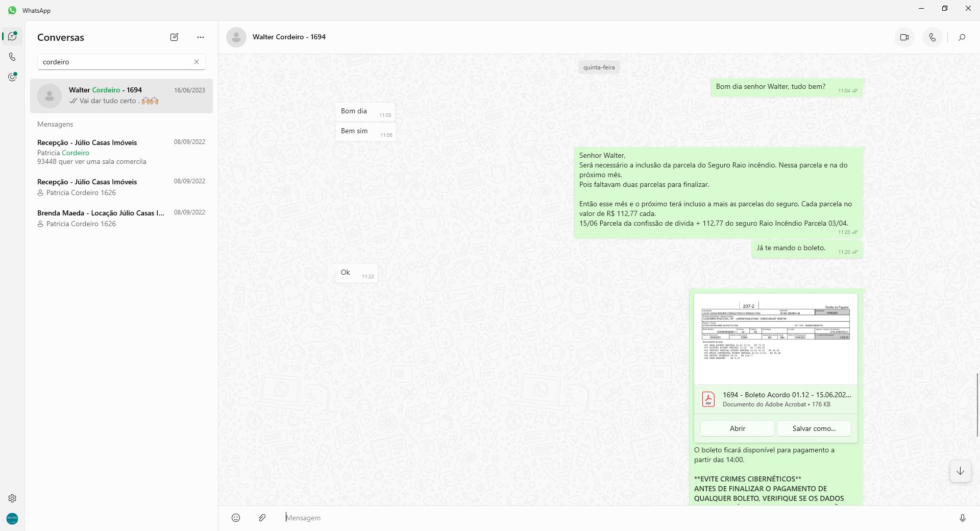The width and height of the screenshot is (980, 531).
Task: Click the Abrir button on PDF
Action: (x=737, y=428)
